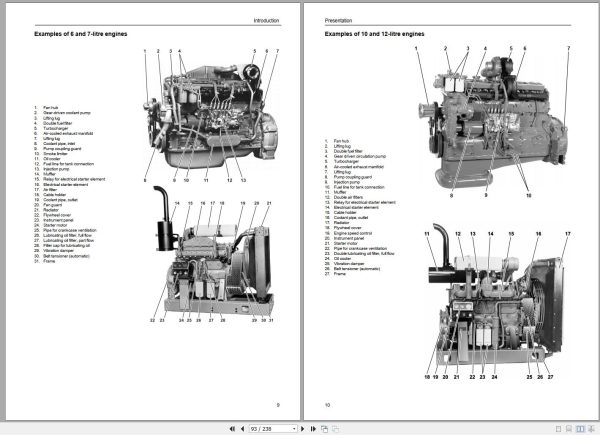The width and height of the screenshot is (600, 435).
Task: Click page number 9 at the left page bottom
Action: pos(278,405)
